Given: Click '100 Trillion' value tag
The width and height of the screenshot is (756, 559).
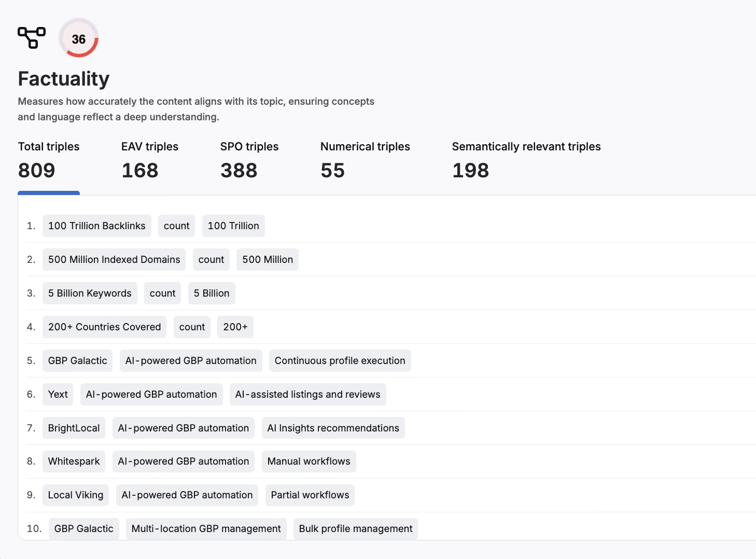Looking at the screenshot, I should point(233,226).
